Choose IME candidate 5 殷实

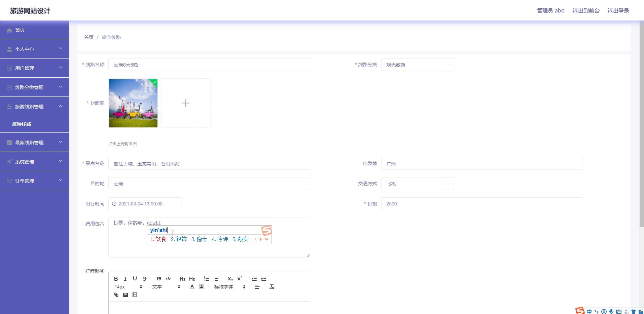tap(241, 239)
